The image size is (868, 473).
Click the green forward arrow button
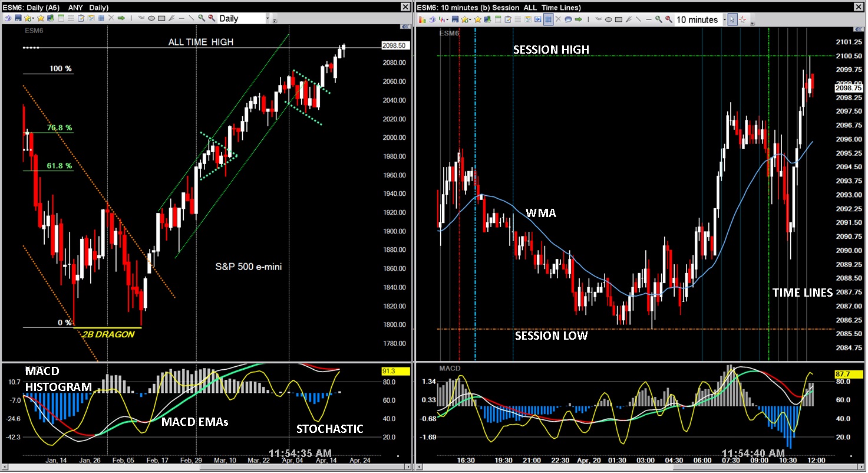click(x=122, y=18)
